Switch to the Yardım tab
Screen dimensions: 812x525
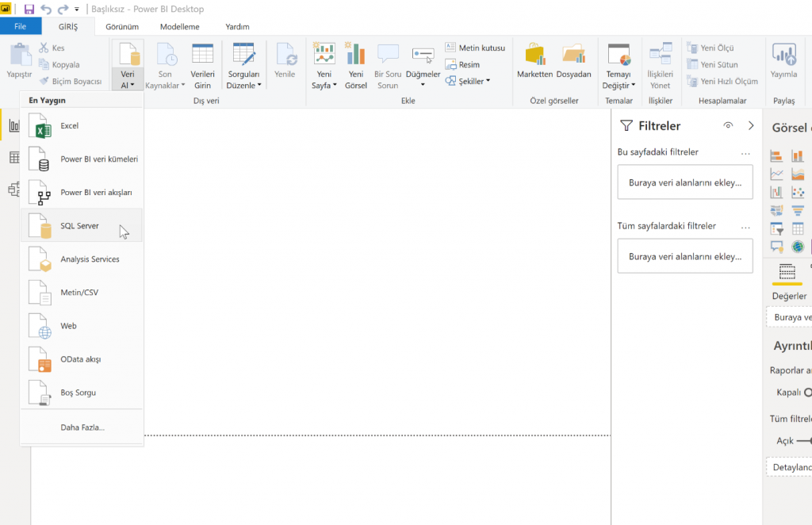(x=237, y=26)
